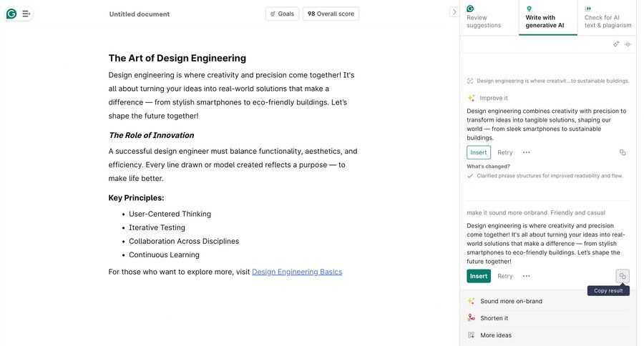
Task: Open the document outline menu icon
Action: 26,14
